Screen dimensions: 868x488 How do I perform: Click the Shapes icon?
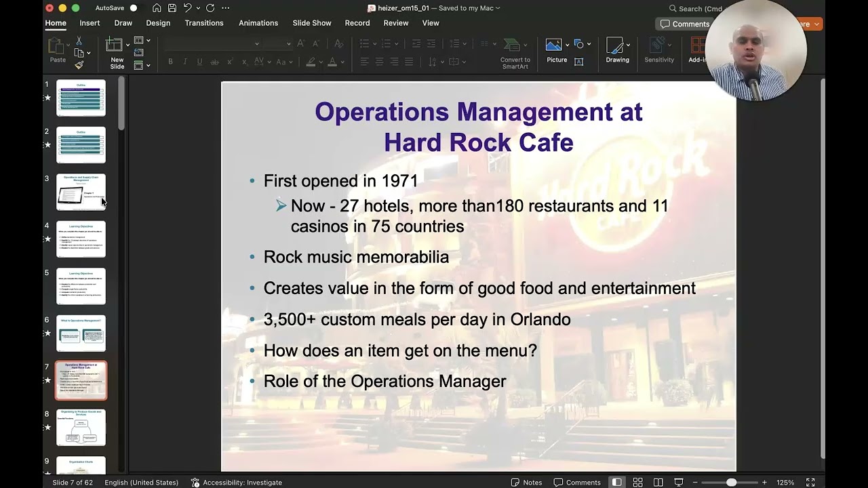coord(578,44)
